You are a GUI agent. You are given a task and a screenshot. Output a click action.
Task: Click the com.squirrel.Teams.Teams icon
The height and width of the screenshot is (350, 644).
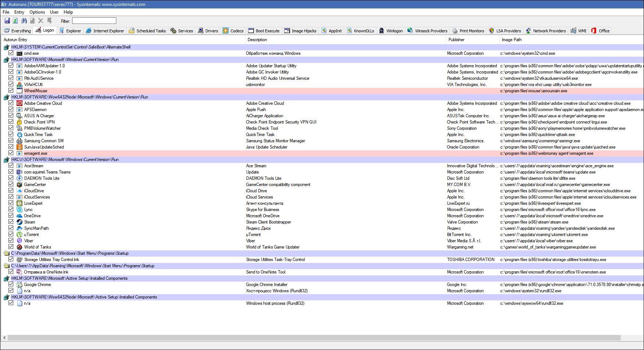(20, 172)
